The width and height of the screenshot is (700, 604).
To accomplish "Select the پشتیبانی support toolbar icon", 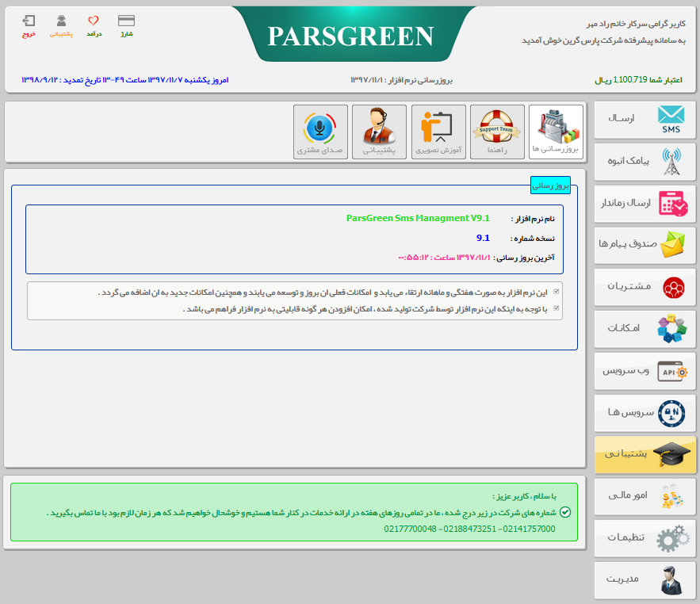I will [x=380, y=130].
